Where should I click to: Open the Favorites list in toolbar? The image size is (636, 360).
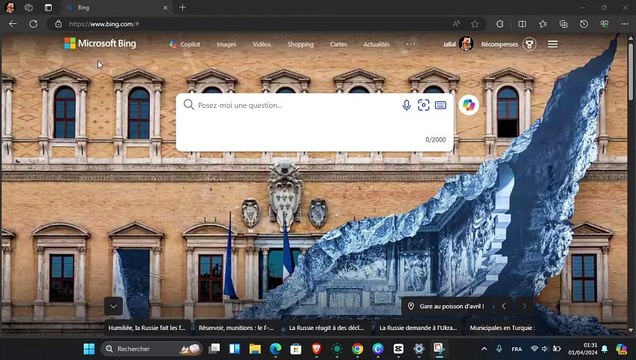pos(543,24)
